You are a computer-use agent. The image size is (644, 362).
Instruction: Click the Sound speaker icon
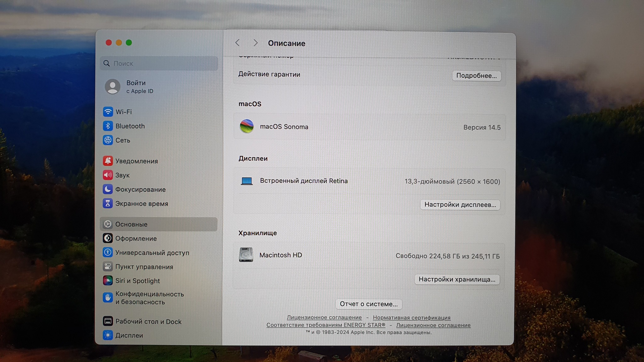pos(108,175)
